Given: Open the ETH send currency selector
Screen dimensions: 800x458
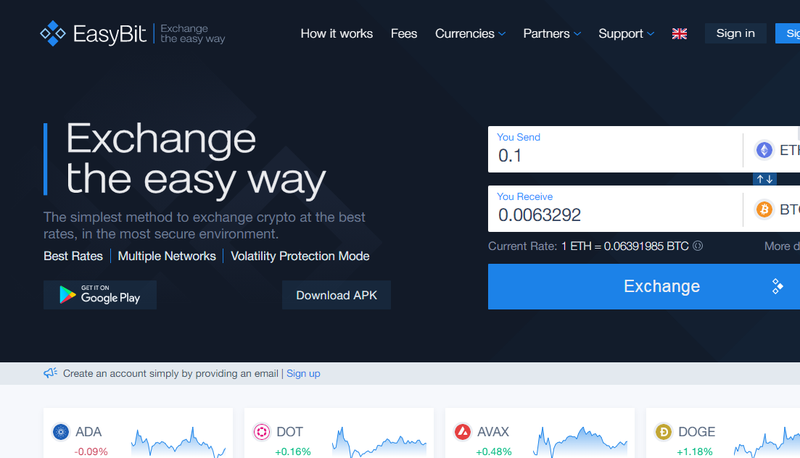Looking at the screenshot, I should pyautogui.click(x=776, y=150).
